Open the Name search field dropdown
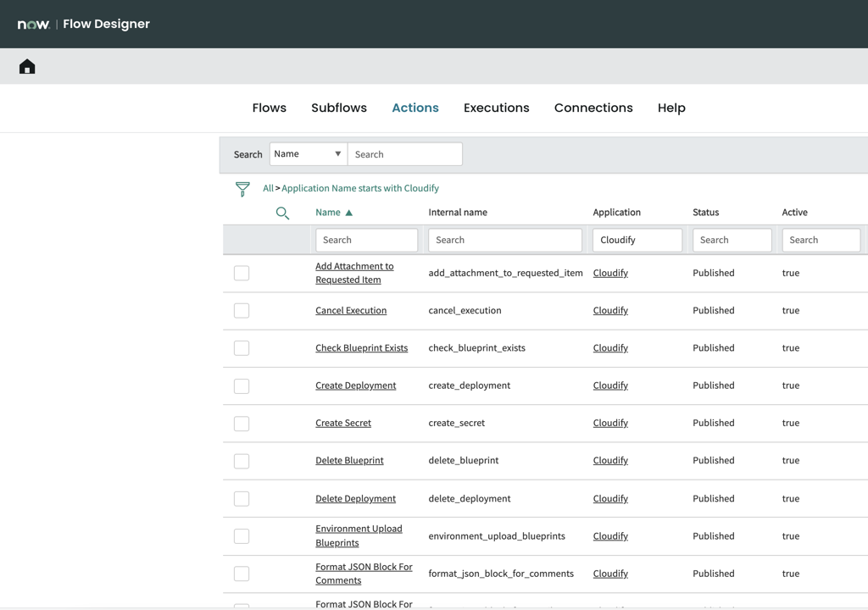 (309, 154)
